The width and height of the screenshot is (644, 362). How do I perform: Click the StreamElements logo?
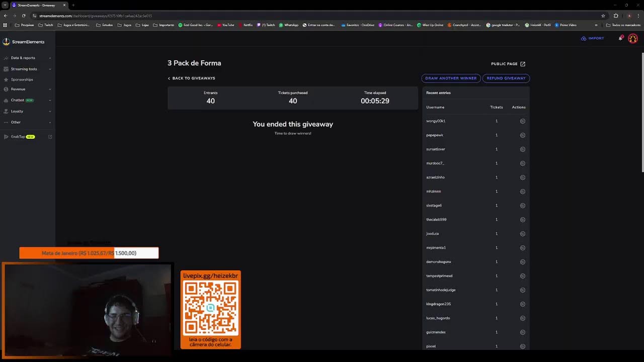click(24, 42)
